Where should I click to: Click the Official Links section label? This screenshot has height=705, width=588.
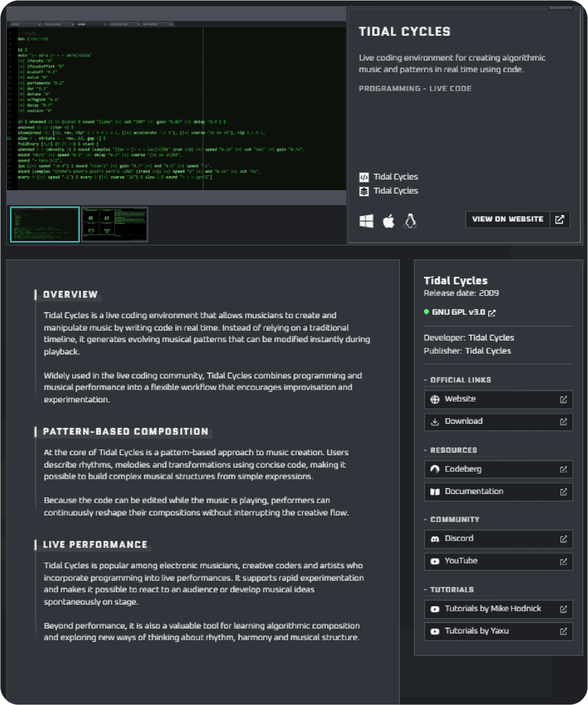pyautogui.click(x=460, y=380)
